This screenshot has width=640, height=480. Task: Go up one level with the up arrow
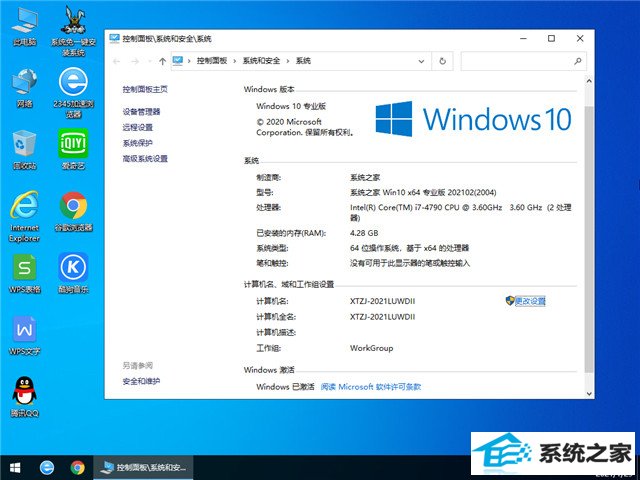pyautogui.click(x=162, y=61)
